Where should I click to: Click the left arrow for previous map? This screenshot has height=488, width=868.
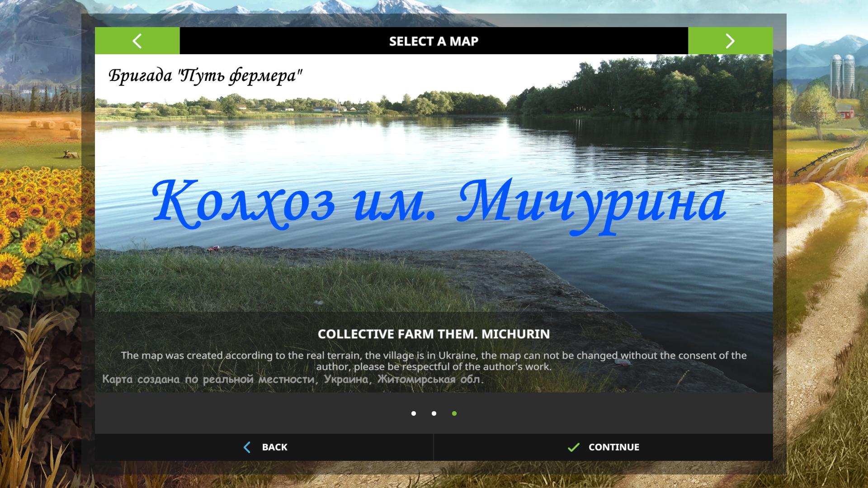pos(137,41)
